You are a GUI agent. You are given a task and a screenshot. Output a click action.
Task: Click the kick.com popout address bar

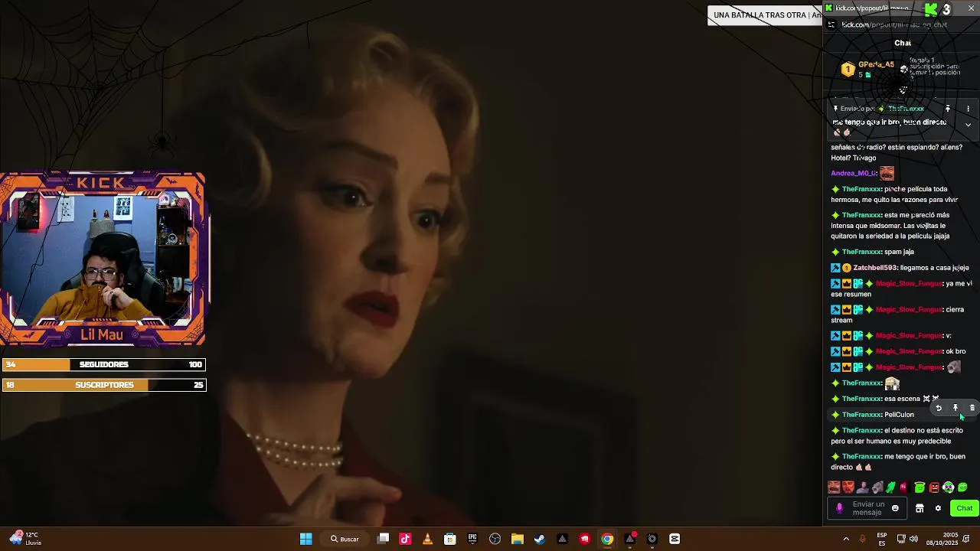click(x=894, y=24)
